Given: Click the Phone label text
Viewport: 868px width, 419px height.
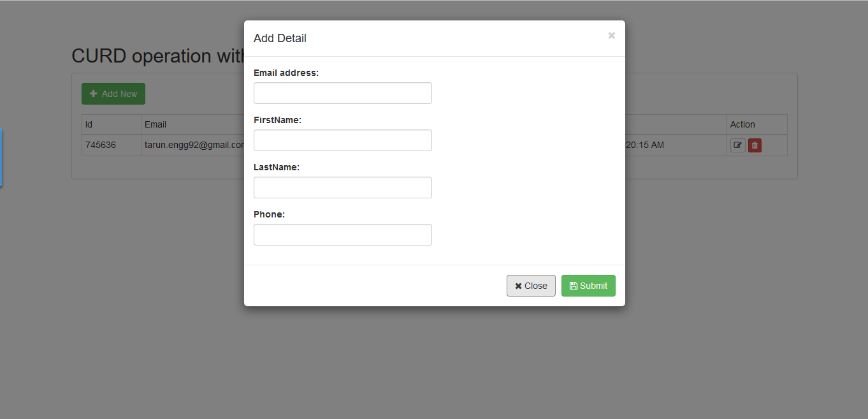Looking at the screenshot, I should click(x=269, y=214).
